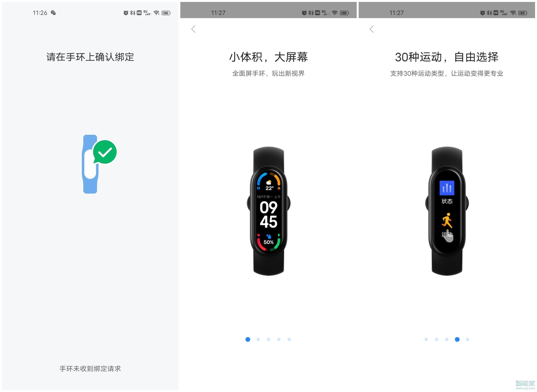Viewport: 537px width, 392px height.
Task: Click the back arrow on feature slideshow
Action: [193, 29]
